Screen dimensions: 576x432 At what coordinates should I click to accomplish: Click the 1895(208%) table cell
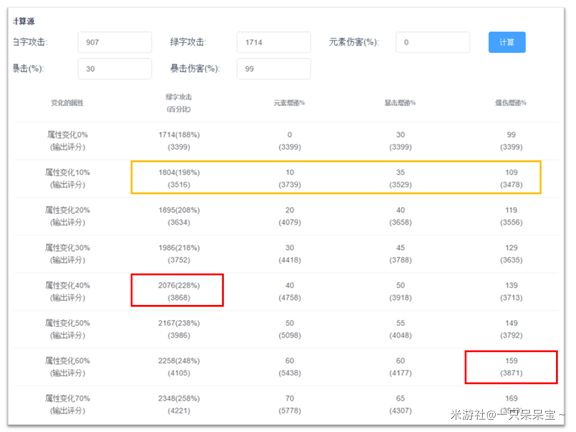179,216
